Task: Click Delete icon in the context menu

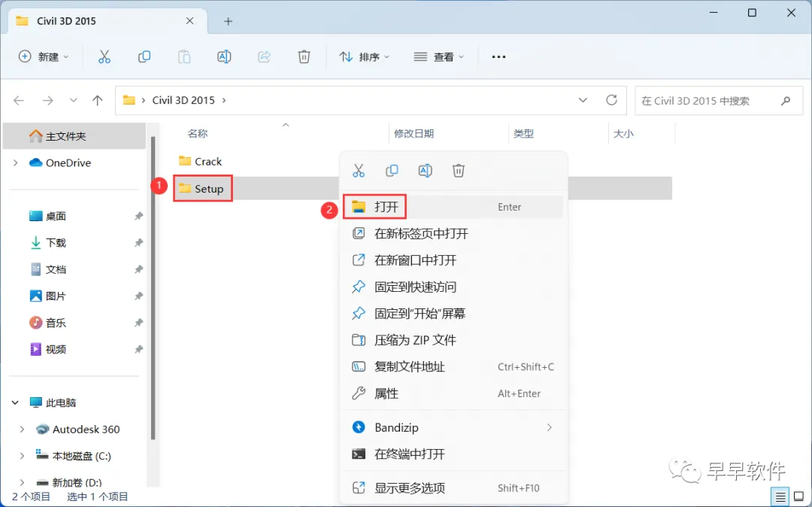Action: [x=459, y=171]
